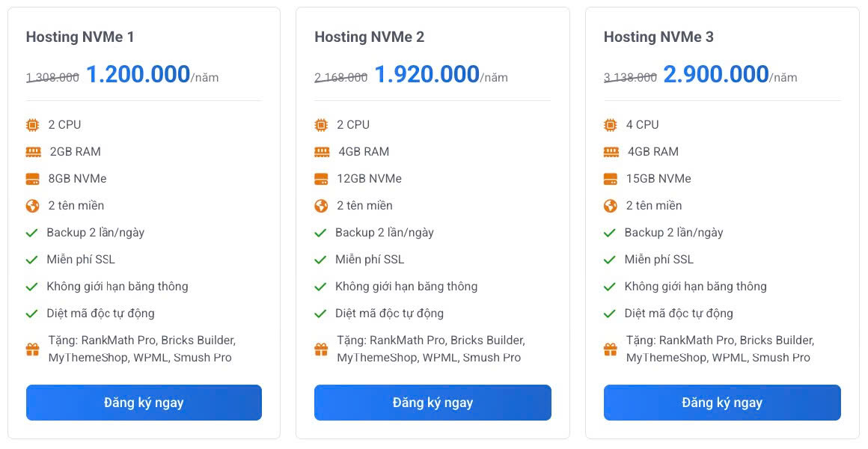Viewport: 868px width, 449px height.
Task: Click the storage drive icon next to 8GB NVMe
Action: click(x=32, y=179)
